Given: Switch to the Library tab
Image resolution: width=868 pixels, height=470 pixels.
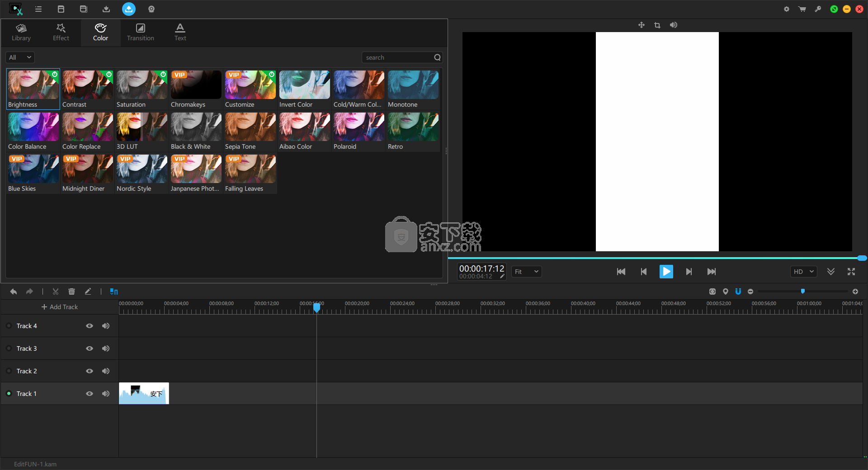Looking at the screenshot, I should tap(21, 33).
